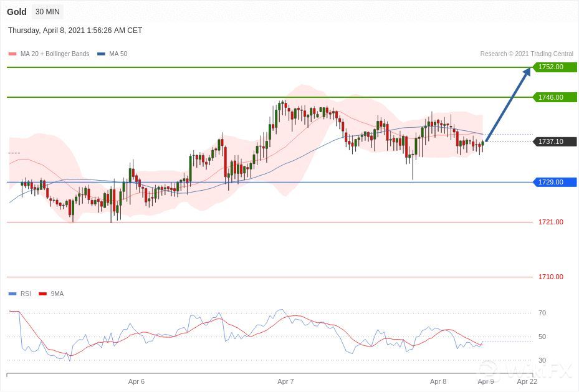Click the Gold chart title
Screen dimensions: 579x392
pos(17,12)
